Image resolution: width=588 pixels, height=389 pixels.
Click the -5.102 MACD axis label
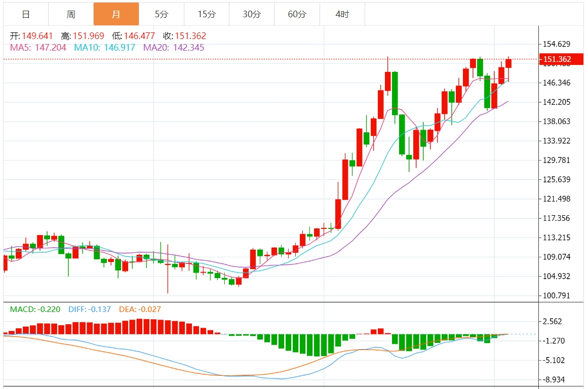tap(554, 361)
